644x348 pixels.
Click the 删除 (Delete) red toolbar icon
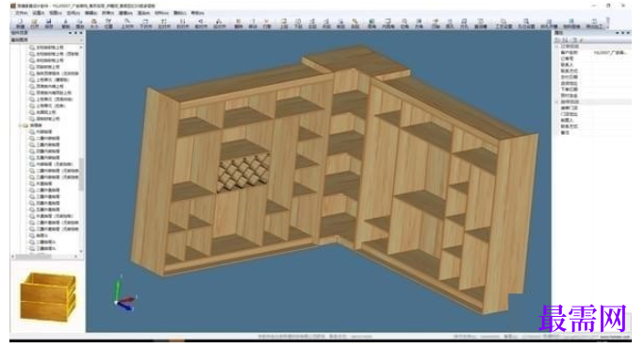point(239,23)
